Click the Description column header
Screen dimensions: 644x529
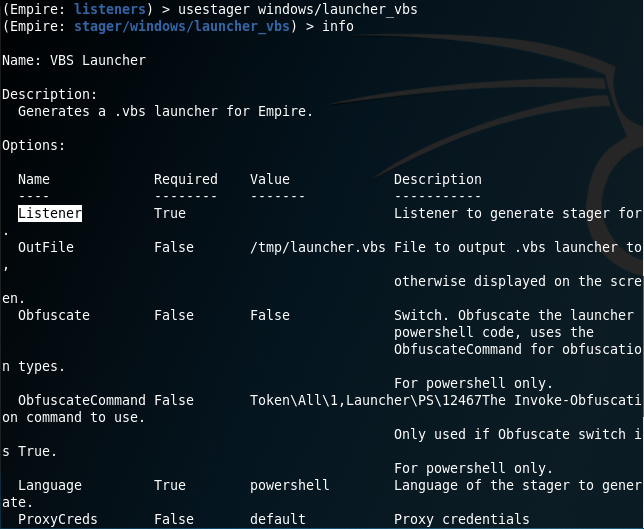click(438, 179)
